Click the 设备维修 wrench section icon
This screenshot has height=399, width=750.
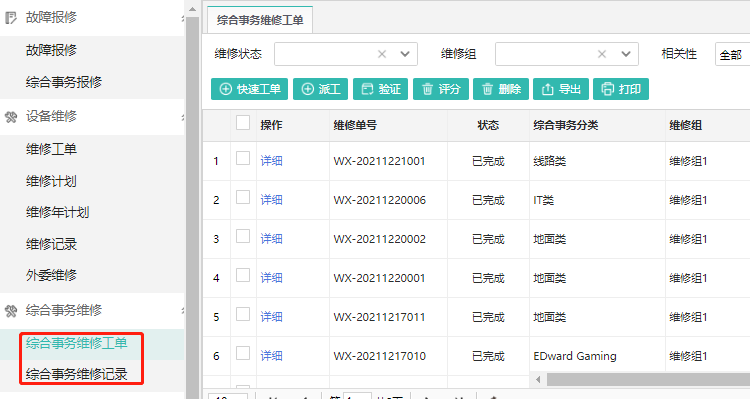coord(11,117)
